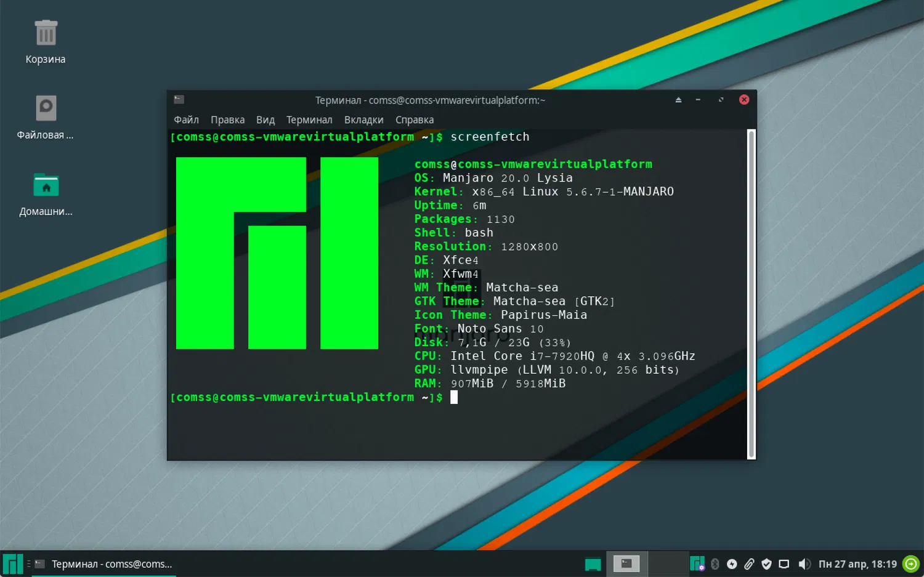
Task: Click the terminal title bar text
Action: pyautogui.click(x=430, y=100)
